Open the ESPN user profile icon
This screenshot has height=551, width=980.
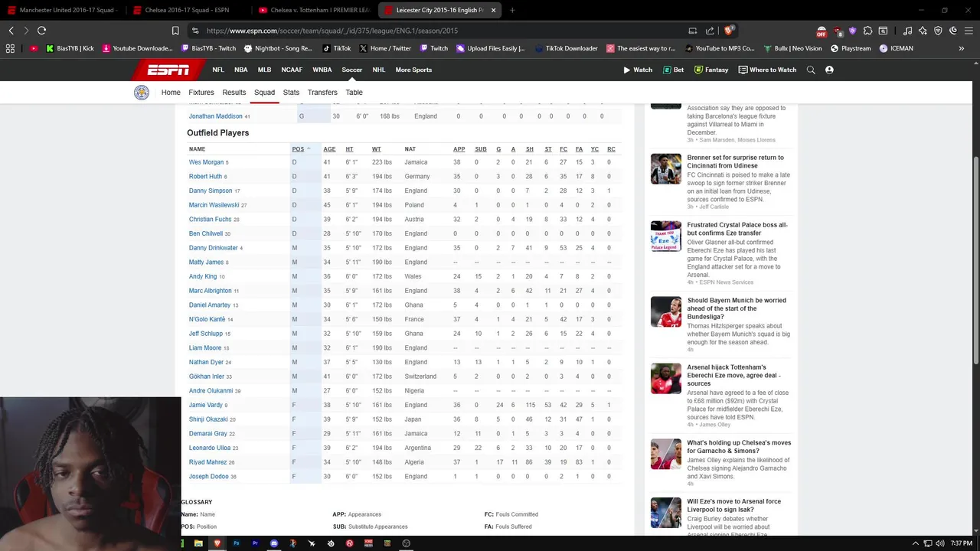(829, 70)
